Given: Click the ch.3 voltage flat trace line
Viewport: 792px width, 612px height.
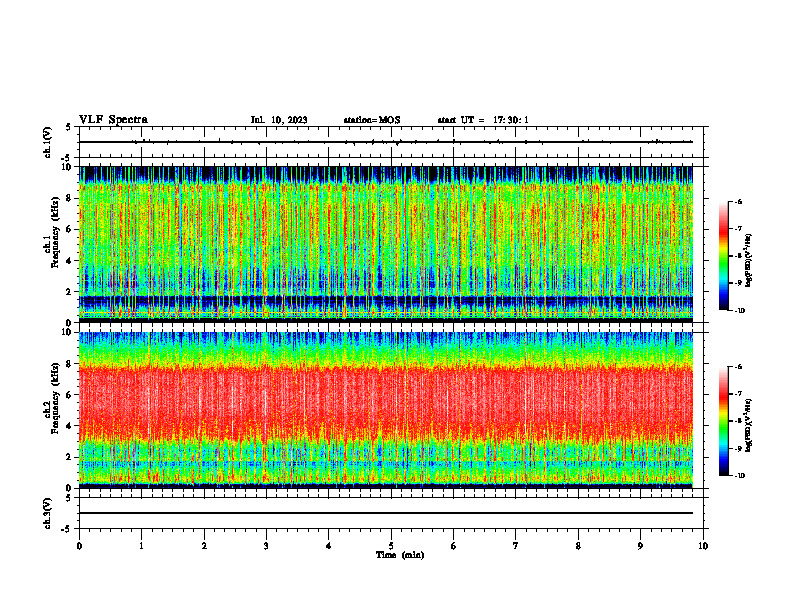Looking at the screenshot, I should coord(386,513).
